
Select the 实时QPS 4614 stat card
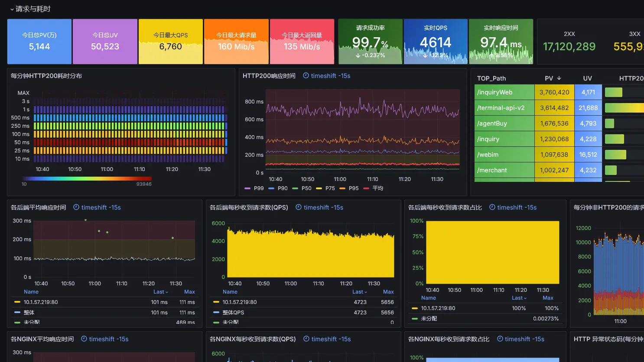point(436,42)
